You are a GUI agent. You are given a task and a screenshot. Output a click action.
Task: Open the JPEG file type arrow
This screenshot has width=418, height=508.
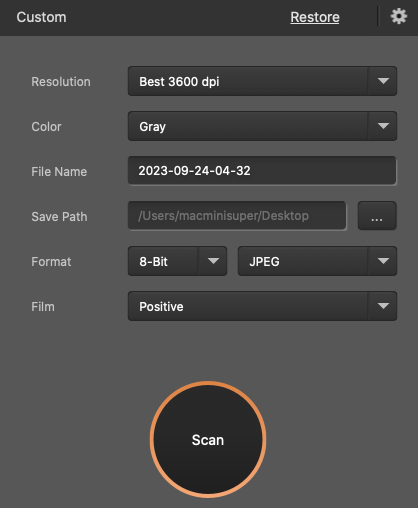tap(383, 261)
